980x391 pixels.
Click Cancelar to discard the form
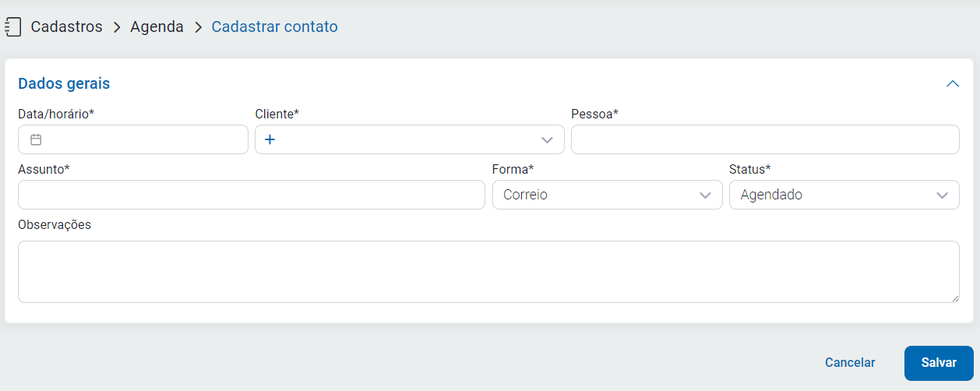(850, 363)
